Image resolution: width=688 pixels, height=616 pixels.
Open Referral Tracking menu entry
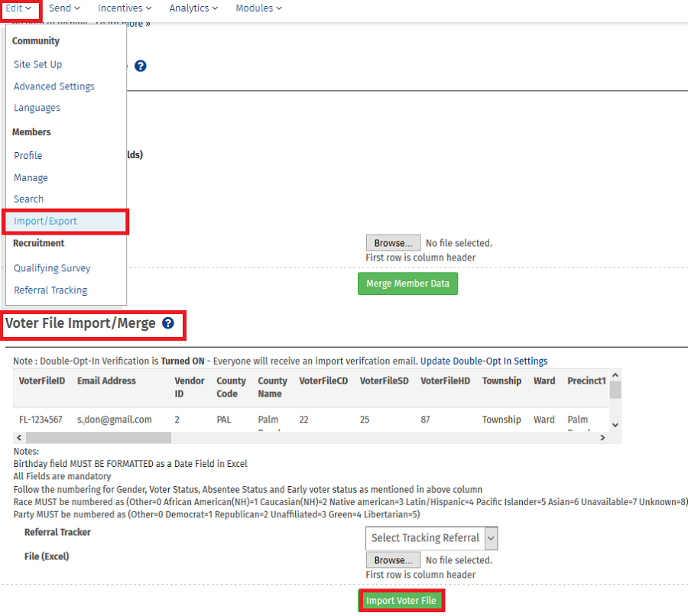[50, 290]
